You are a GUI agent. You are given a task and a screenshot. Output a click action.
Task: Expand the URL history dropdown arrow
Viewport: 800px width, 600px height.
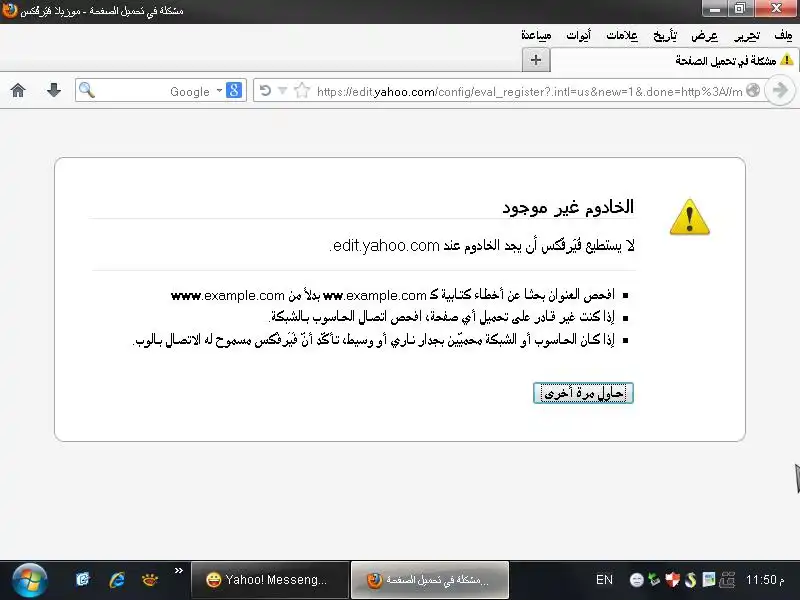(282, 91)
